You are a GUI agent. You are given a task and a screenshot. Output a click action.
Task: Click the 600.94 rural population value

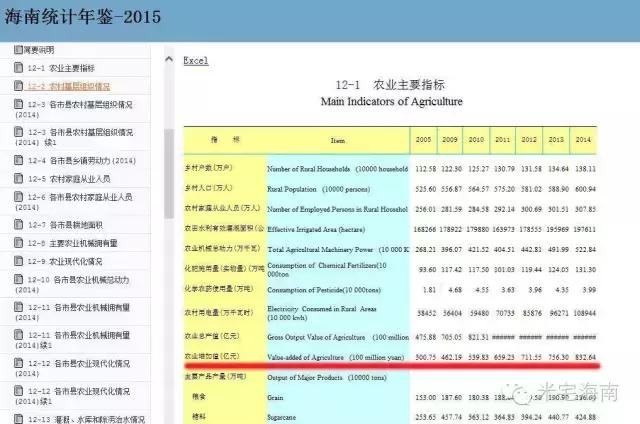point(585,189)
